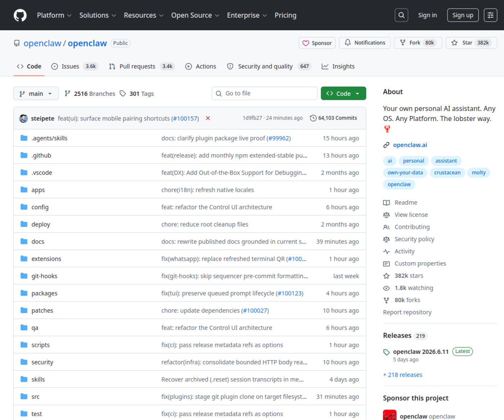This screenshot has width=504, height=420.
Task: Click the docs folder icon
Action: 24,241
